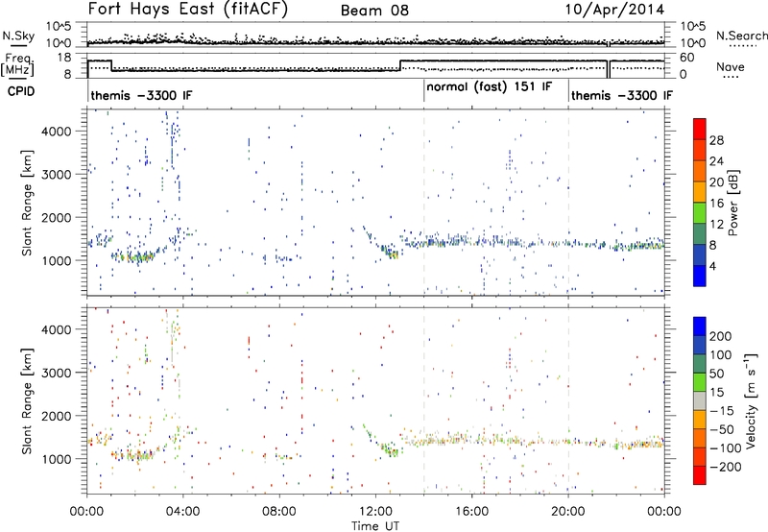Click the 'Nave' legend label
Viewport: 768px width, 532px height.
click(x=731, y=66)
